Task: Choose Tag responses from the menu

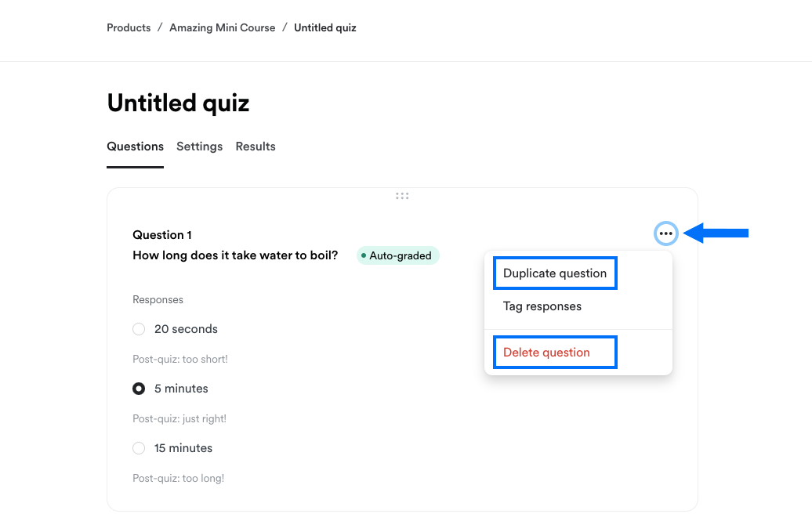Action: point(542,306)
